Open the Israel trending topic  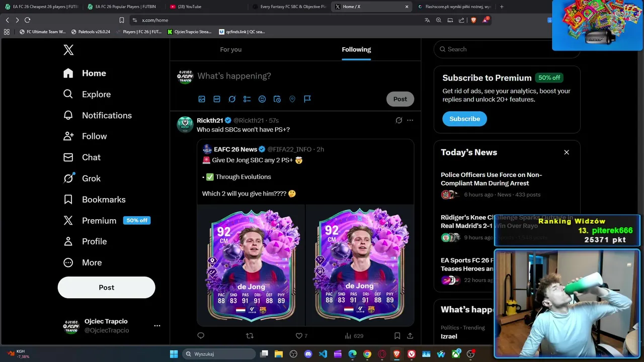[x=449, y=336]
